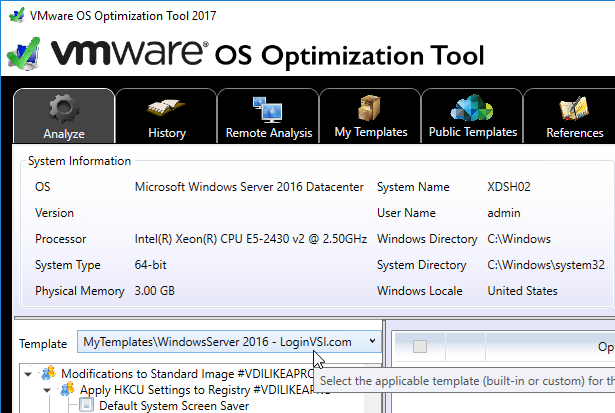The height and width of the screenshot is (413, 615).
Task: Click the Microsoft Windows Server 2016 Datacenter value
Action: pyautogui.click(x=249, y=187)
